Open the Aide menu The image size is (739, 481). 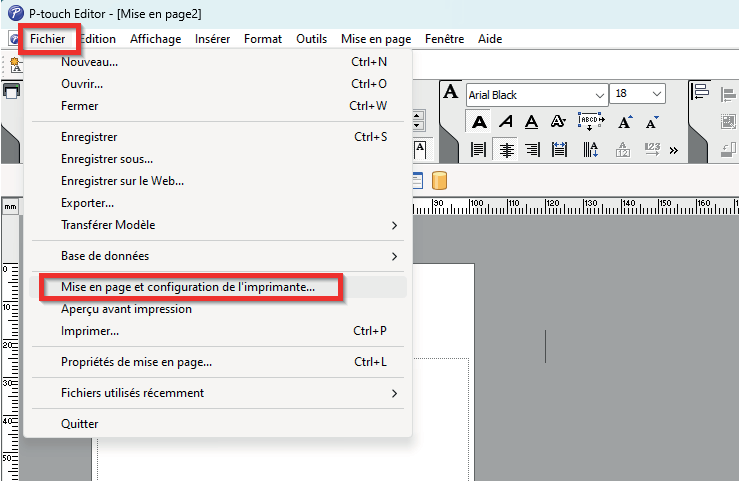490,39
